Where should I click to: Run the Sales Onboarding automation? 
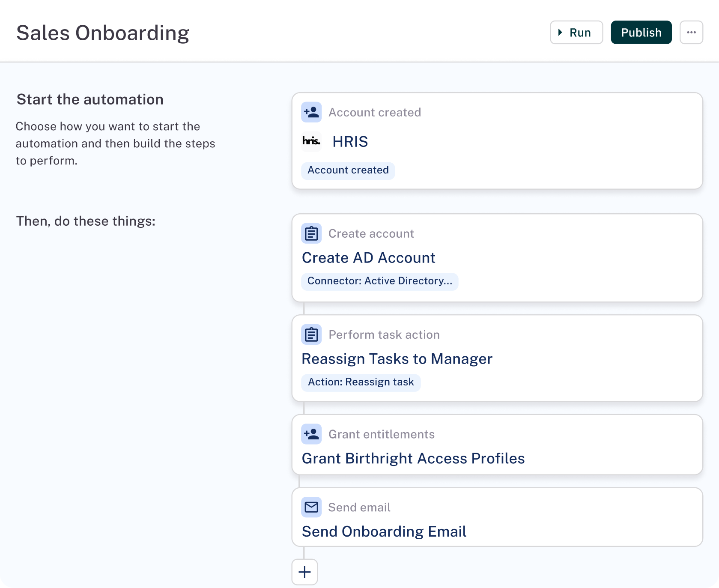576,32
